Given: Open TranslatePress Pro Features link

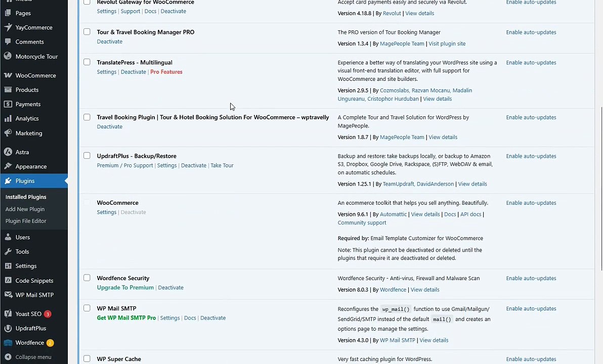Looking at the screenshot, I should [x=166, y=72].
